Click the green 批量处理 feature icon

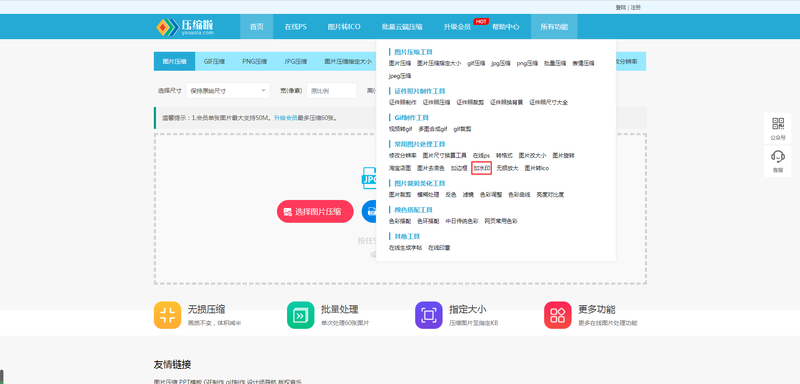pos(301,315)
